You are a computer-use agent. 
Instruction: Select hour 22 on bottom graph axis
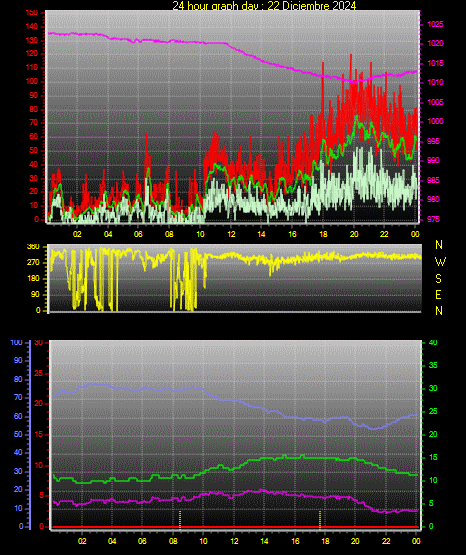point(386,541)
